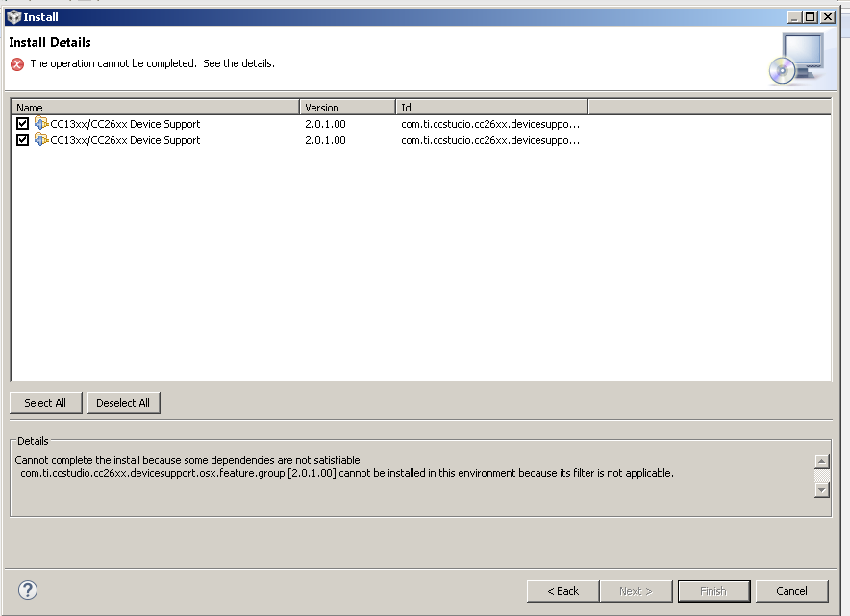Close the Install window

point(828,17)
